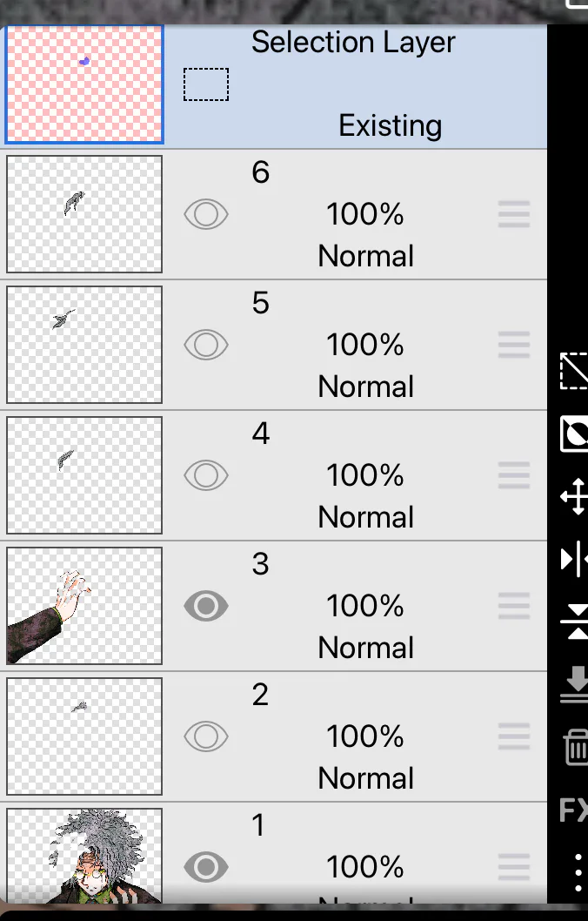Viewport: 588px width, 921px height.
Task: Flip the layer vertically
Action: click(x=575, y=622)
